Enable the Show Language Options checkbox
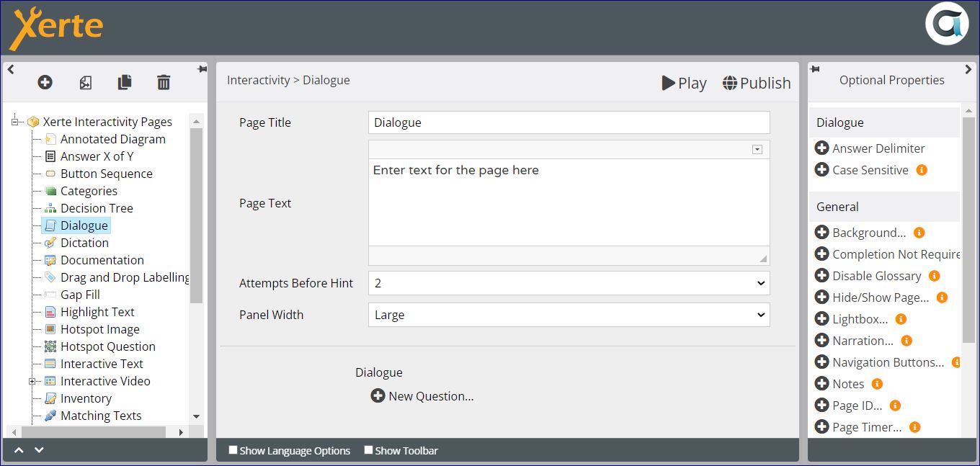Screen dimensions: 980x466 coord(233,450)
